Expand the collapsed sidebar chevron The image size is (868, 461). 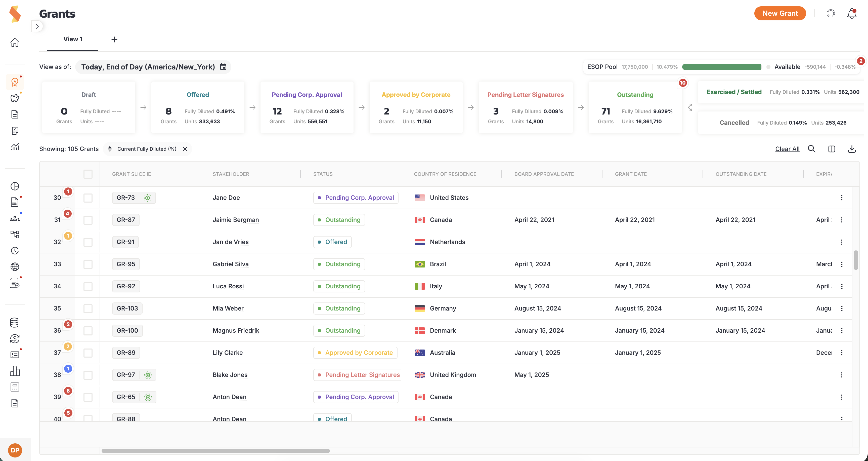click(x=37, y=26)
